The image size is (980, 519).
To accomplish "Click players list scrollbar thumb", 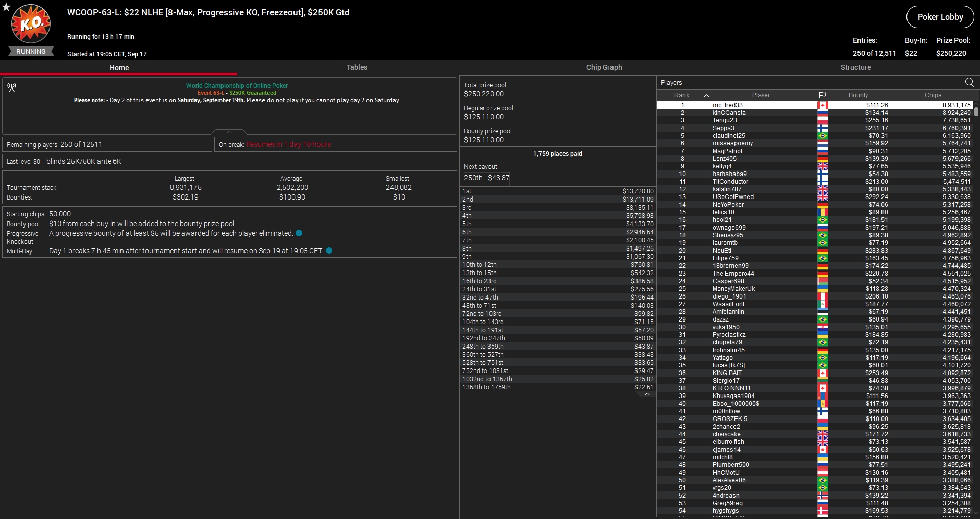I will (976, 111).
